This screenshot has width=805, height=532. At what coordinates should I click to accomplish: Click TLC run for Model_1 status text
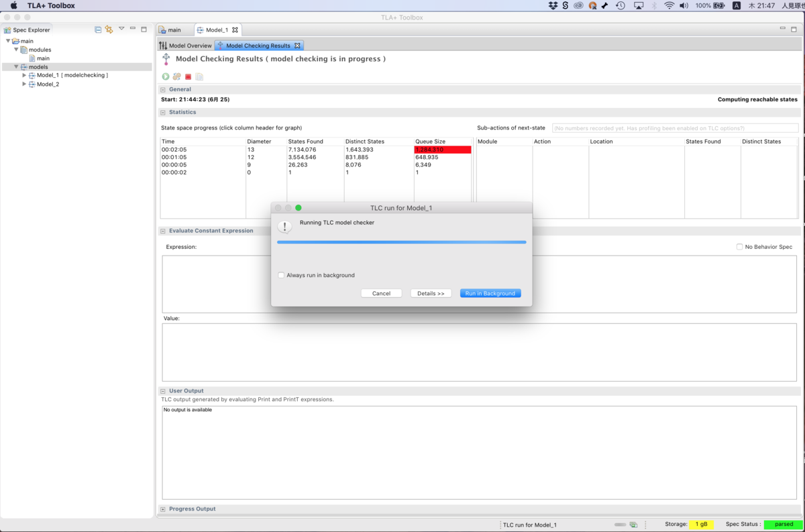[x=530, y=525]
